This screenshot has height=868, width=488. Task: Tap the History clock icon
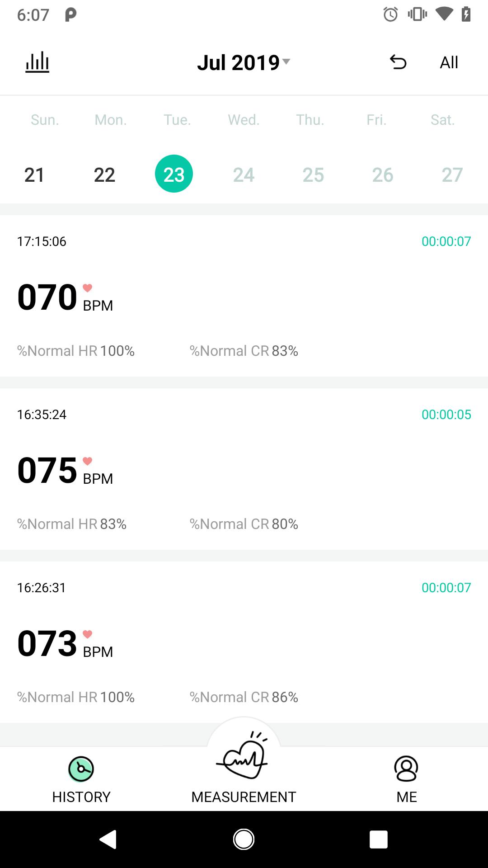[81, 769]
